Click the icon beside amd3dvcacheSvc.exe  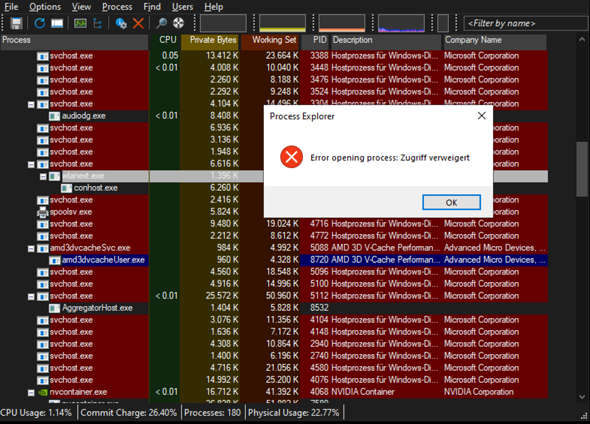coord(43,248)
